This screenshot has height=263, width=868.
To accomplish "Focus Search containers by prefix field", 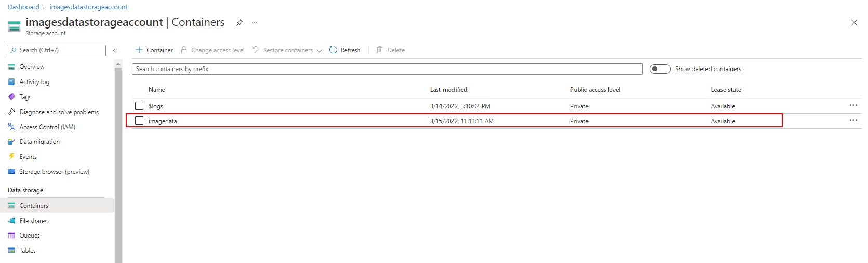I will click(387, 69).
